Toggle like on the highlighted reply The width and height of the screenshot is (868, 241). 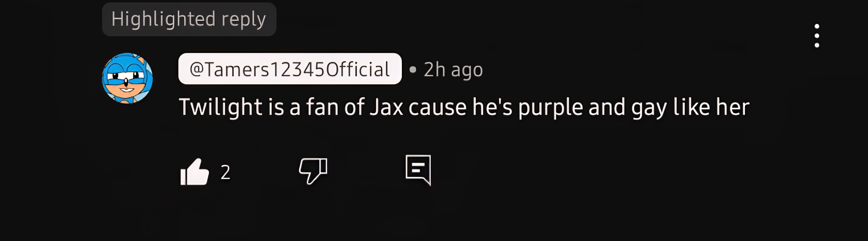(195, 172)
